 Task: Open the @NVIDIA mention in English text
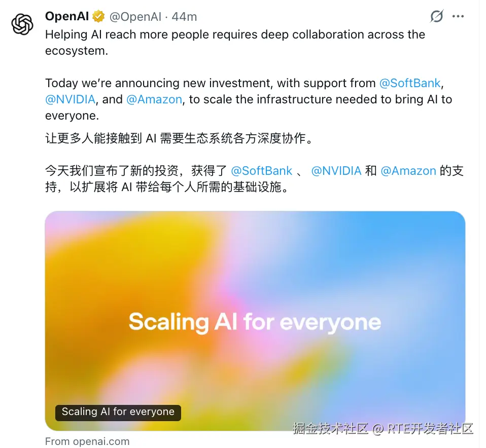pos(71,99)
